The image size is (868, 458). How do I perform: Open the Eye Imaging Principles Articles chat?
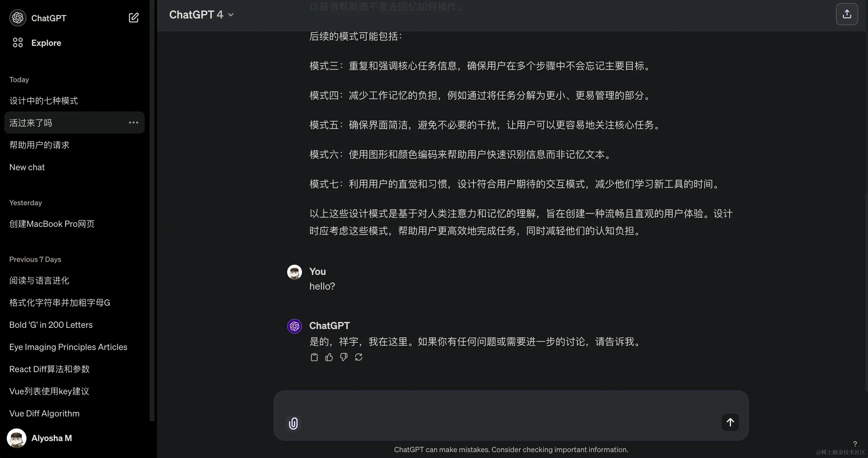[x=68, y=347]
